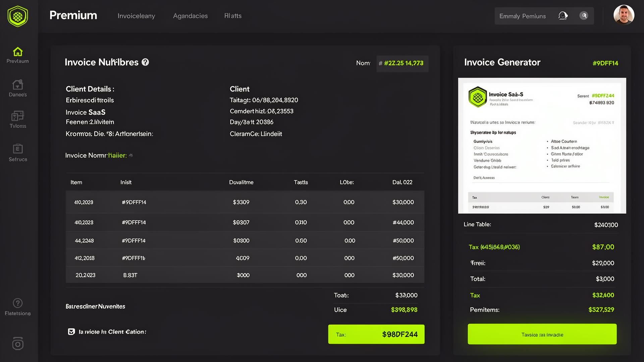Click the help icon beside Invoice Nulñbres
Viewport: 644px width, 362px height.
[x=145, y=62]
